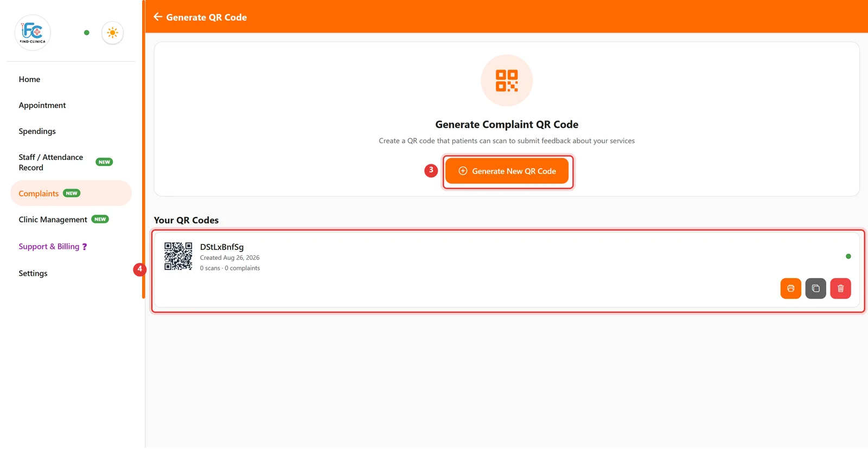Open Clinic Management section
868x450 pixels.
tap(53, 220)
